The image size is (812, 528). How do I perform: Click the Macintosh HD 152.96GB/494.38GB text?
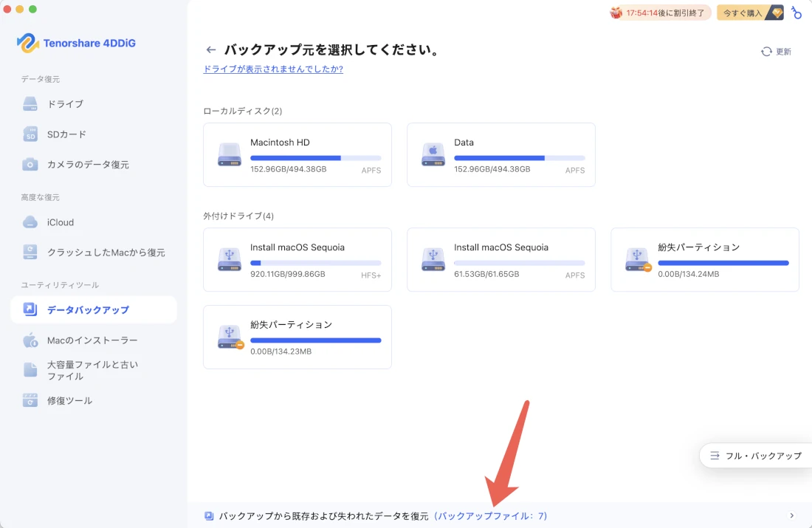pos(288,169)
